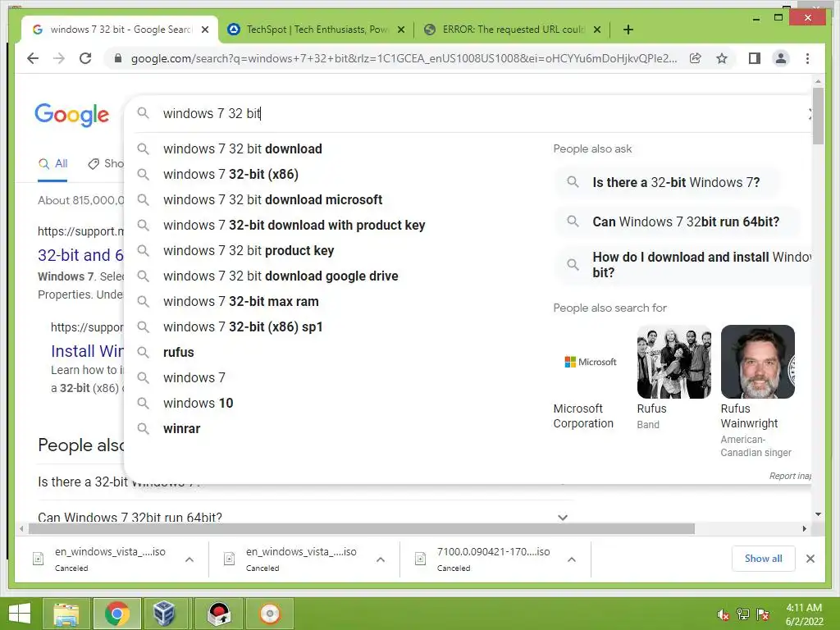
Task: Open How do I download and install question
Action: point(683,265)
